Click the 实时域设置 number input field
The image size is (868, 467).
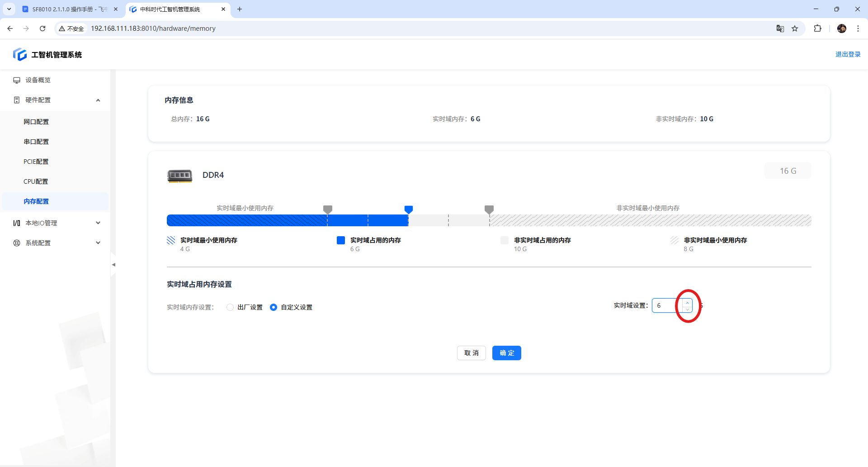click(666, 306)
